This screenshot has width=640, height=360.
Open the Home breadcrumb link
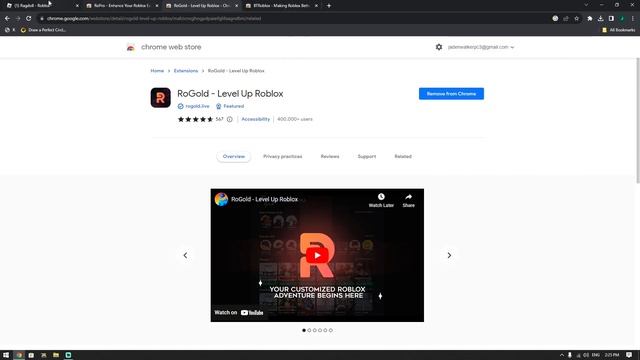point(157,71)
